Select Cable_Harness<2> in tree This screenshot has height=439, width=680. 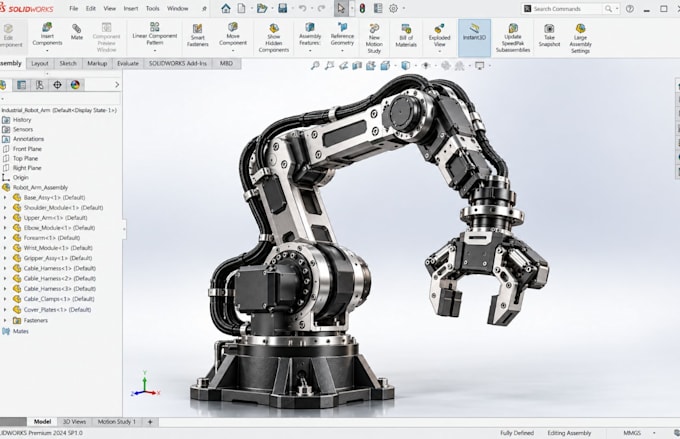60,278
